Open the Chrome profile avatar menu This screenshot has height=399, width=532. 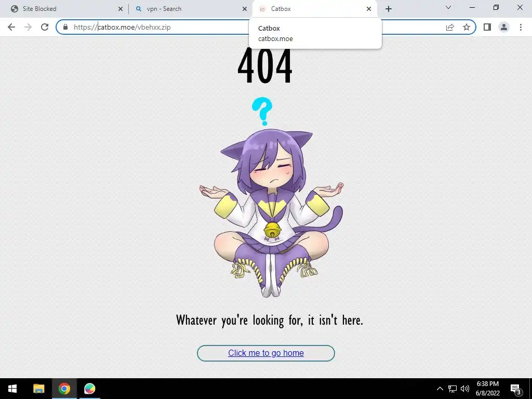coord(504,27)
